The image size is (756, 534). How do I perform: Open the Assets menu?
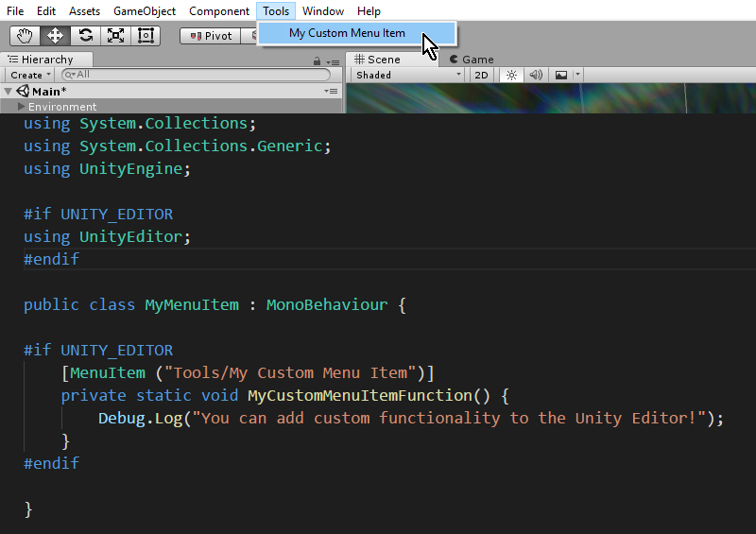[84, 10]
